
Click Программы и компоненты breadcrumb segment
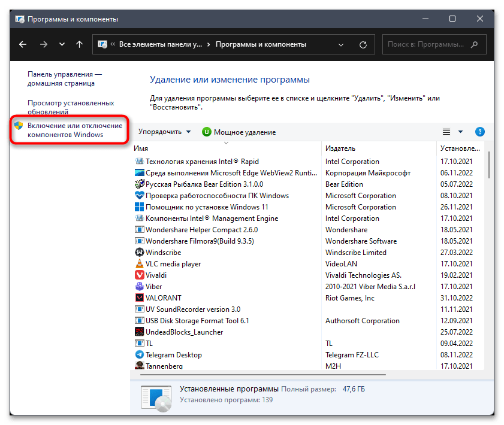[261, 44]
